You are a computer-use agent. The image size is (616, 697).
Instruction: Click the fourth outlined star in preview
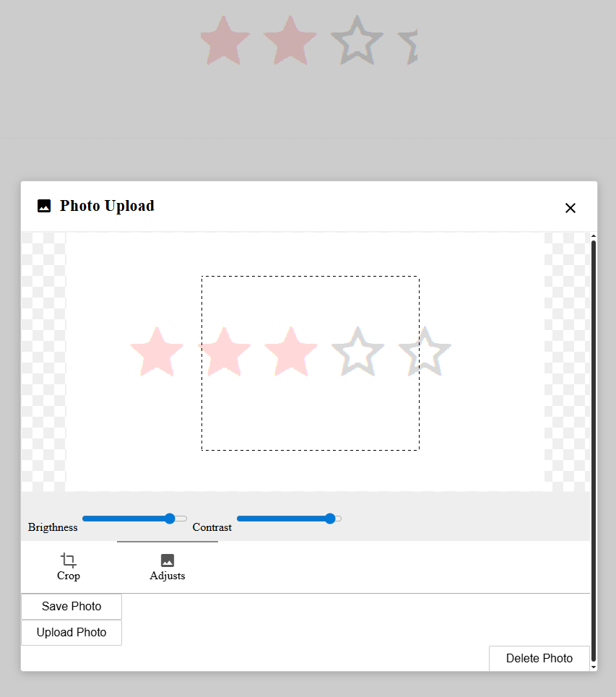click(x=357, y=352)
